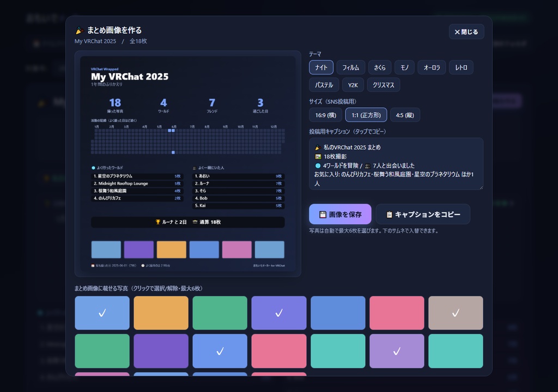Click the friend row 1. あおい
Image resolution: width=558 pixels, height=392 pixels.
coord(239,176)
